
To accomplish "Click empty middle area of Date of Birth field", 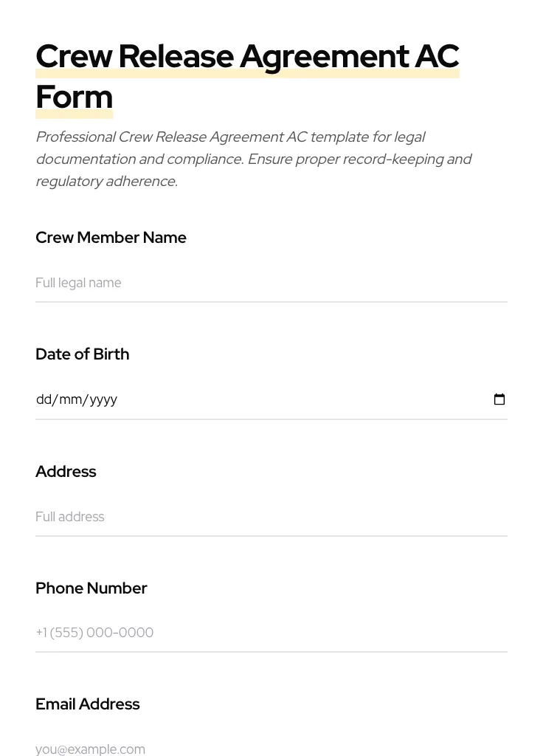I will [x=295, y=399].
